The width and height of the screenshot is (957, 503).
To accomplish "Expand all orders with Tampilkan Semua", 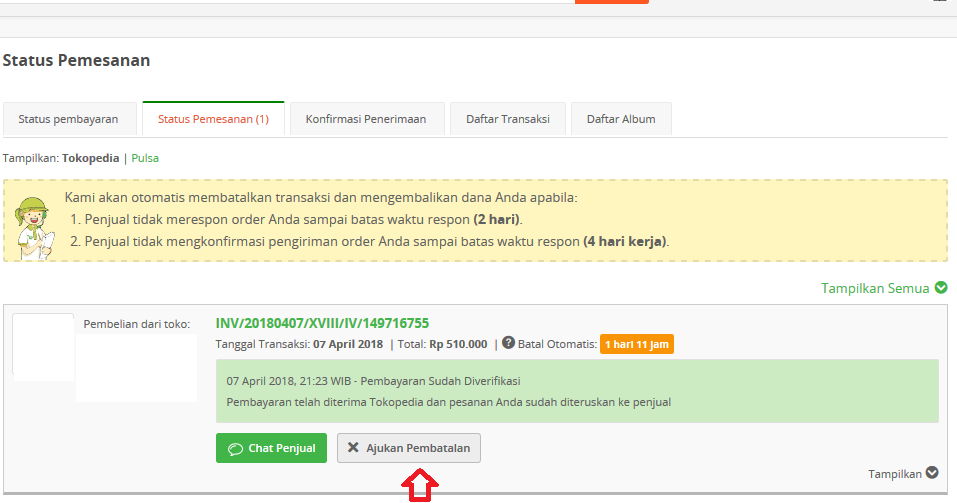I will point(875,288).
